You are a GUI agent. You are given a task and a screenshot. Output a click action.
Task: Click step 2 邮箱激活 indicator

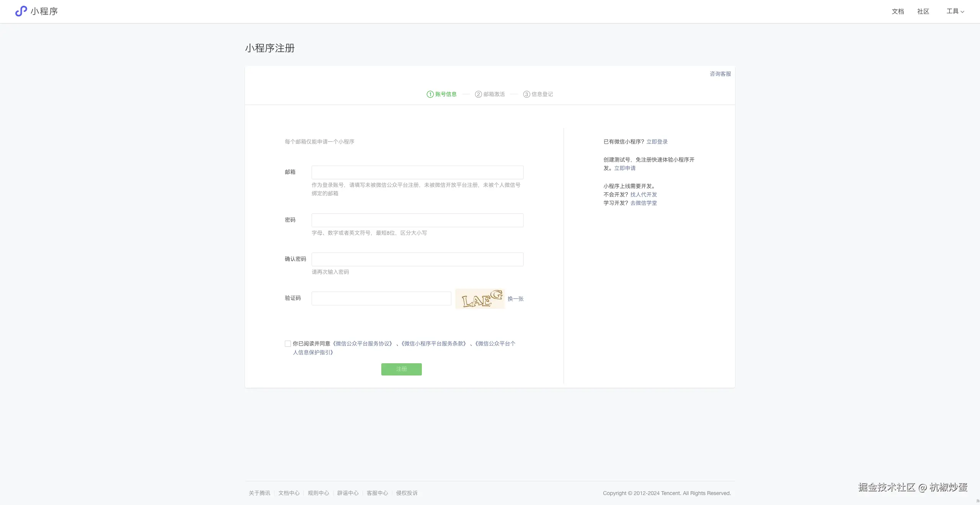[490, 94]
